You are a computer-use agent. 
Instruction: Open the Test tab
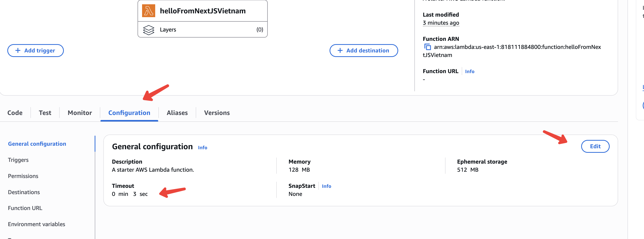click(x=45, y=113)
